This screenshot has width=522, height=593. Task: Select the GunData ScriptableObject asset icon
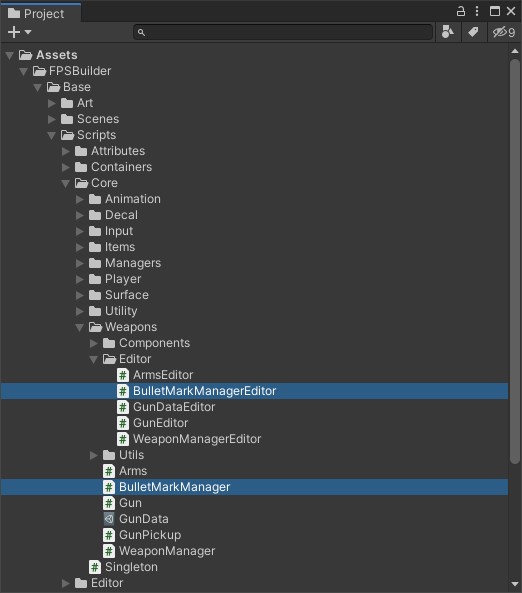tap(109, 519)
